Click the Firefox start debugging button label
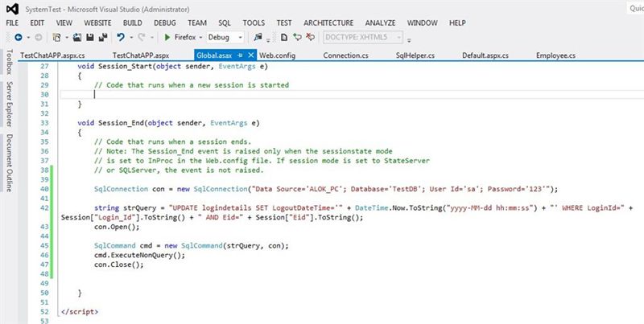644x324 pixels. (185, 37)
